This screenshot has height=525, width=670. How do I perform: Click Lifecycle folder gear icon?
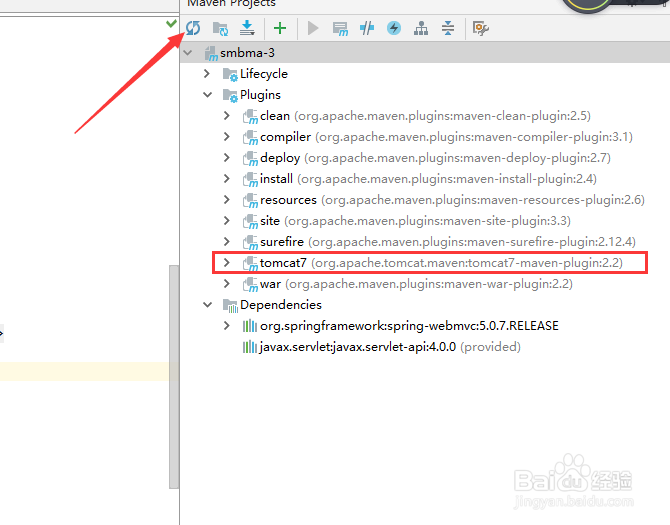[x=230, y=74]
